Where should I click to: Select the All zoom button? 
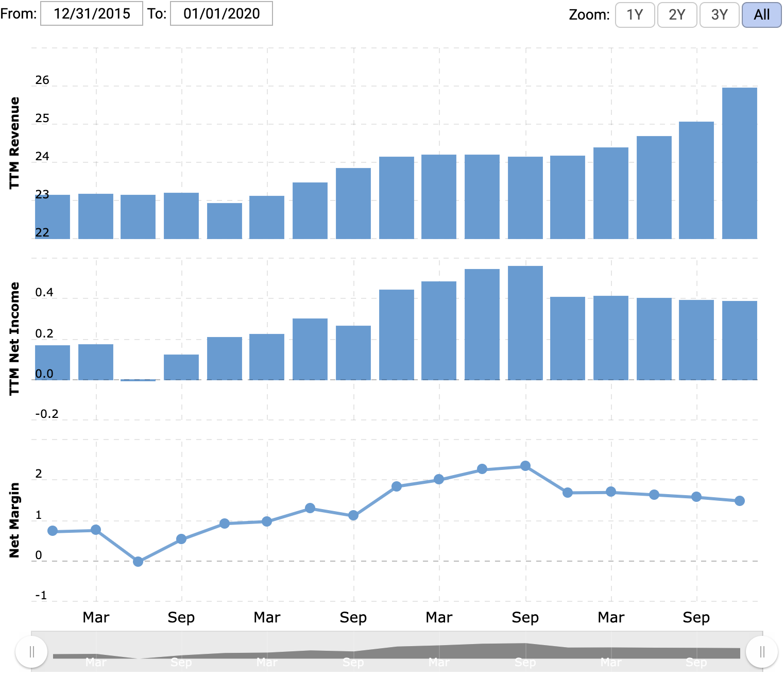point(762,14)
